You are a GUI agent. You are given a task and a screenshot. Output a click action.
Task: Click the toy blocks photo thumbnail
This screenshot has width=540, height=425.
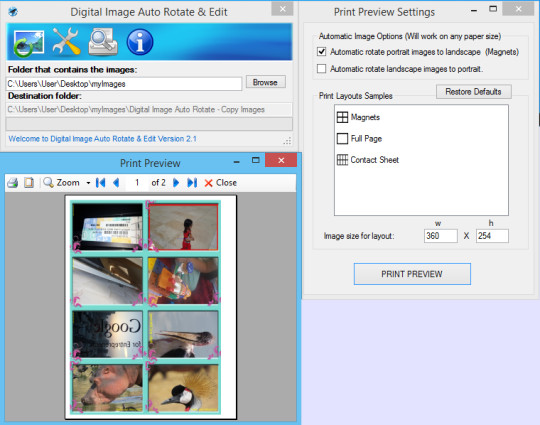point(184,280)
